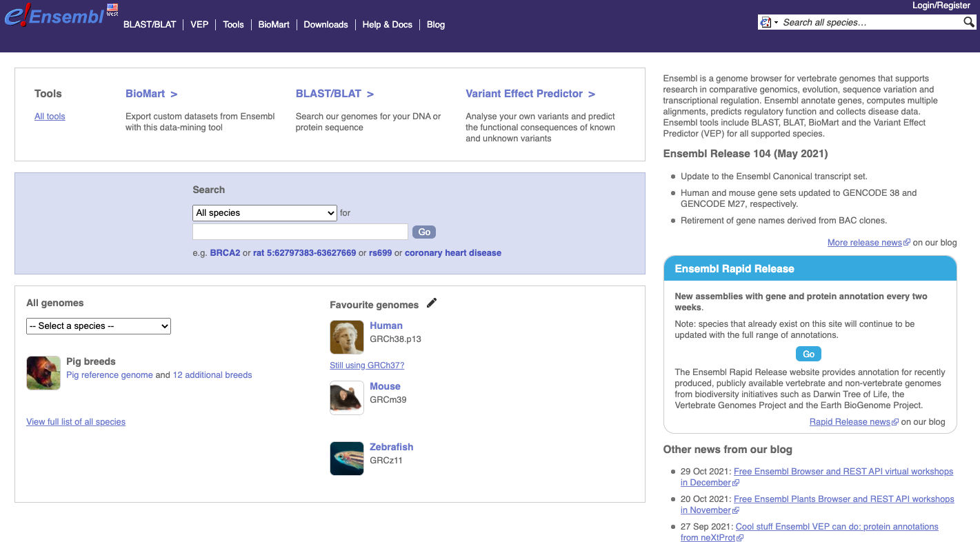Viewport: 980px width, 542px height.
Task: Open the BLAST/BLAT menu item
Action: pyautogui.click(x=150, y=24)
